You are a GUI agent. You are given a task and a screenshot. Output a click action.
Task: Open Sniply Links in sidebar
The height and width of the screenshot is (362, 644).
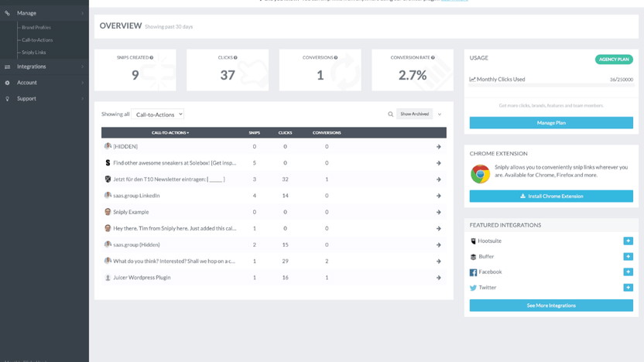34,53
